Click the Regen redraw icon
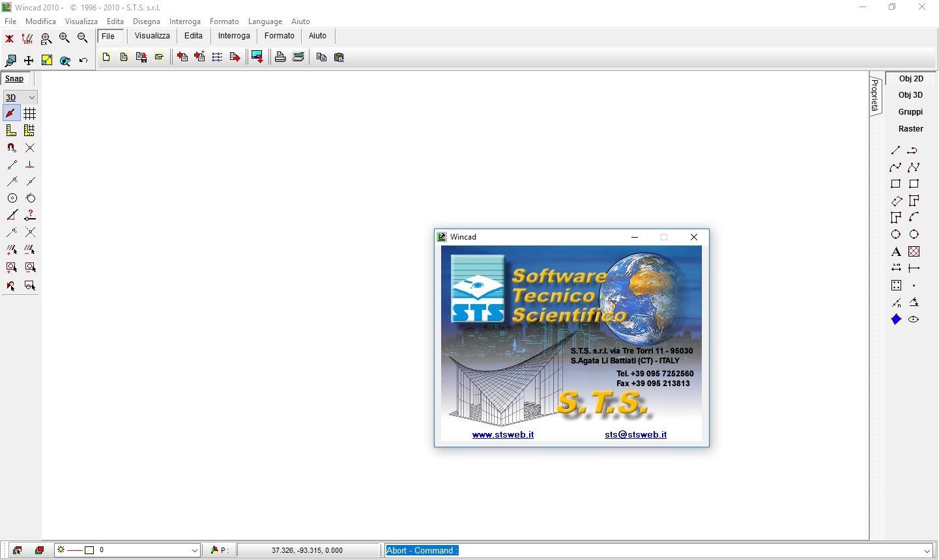939x560 pixels. point(27,38)
